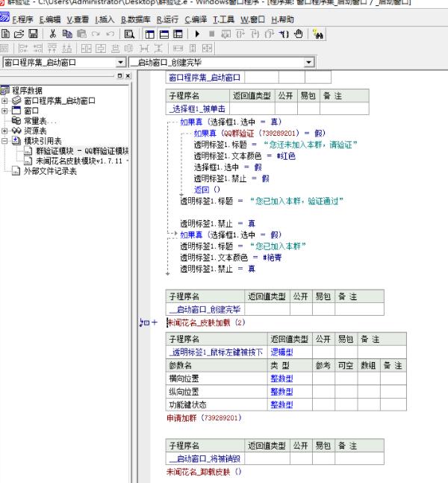Select 群验证模块 module tree item

tap(82, 151)
